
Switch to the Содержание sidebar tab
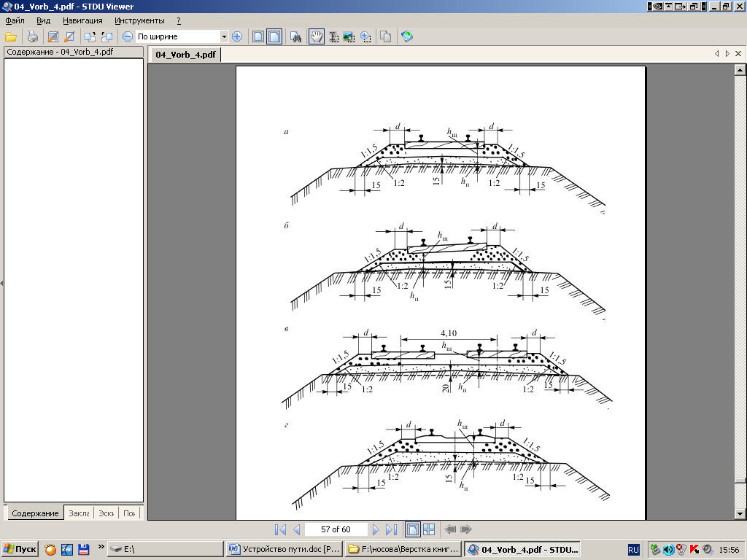click(x=35, y=513)
